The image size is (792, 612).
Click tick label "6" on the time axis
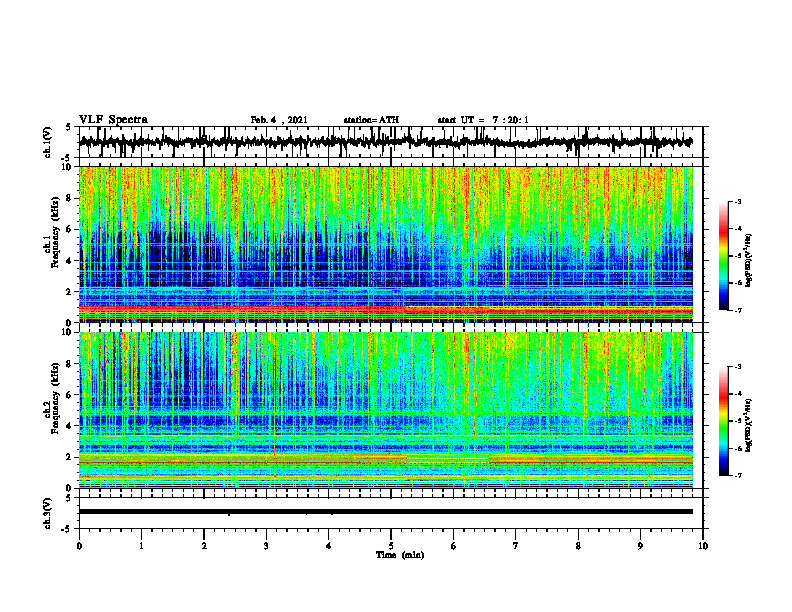(x=454, y=546)
